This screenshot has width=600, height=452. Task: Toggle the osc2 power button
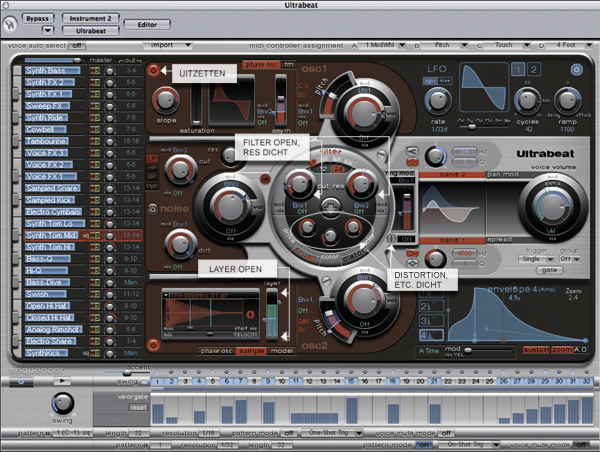click(x=153, y=345)
